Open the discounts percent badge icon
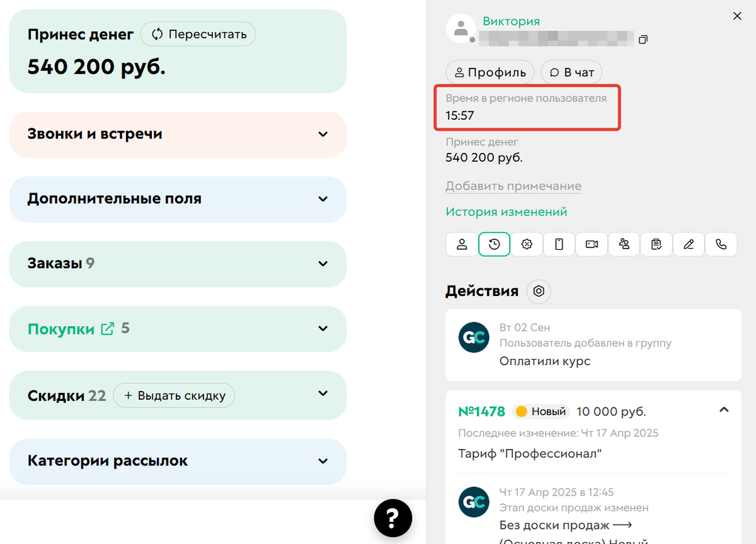756x544 pixels. pyautogui.click(x=527, y=244)
